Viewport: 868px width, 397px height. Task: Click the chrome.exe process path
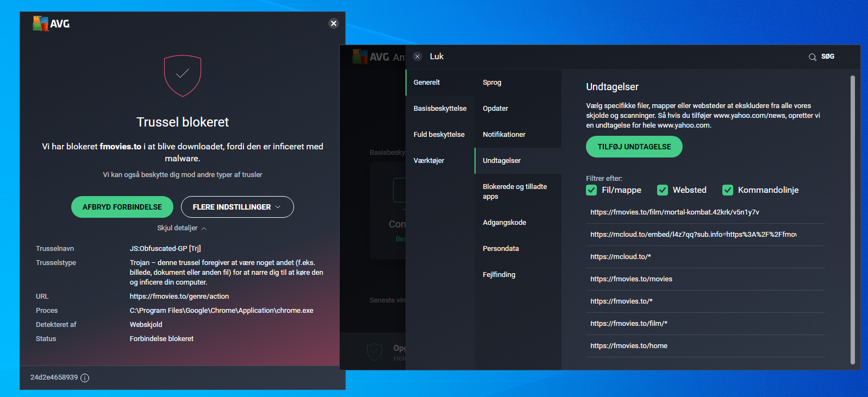pos(222,311)
